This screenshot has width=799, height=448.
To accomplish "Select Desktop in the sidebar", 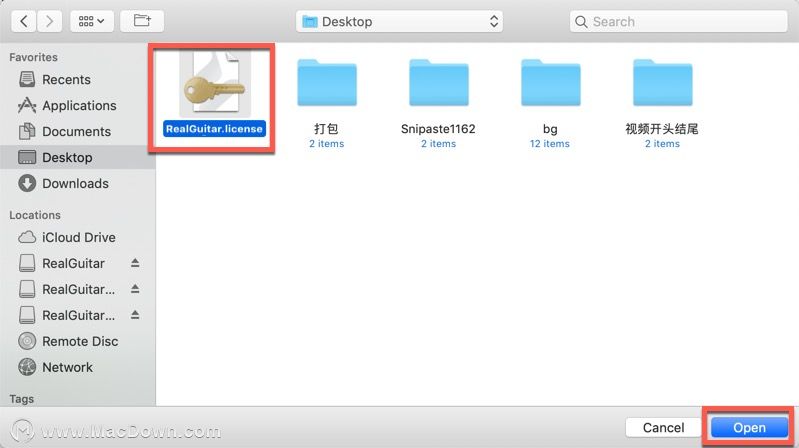I will [77, 157].
